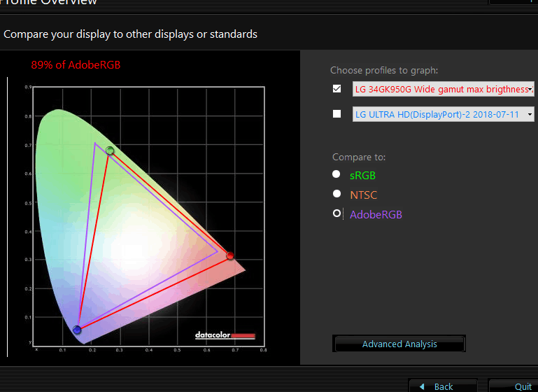The width and height of the screenshot is (538, 392).
Task: Enable the LG ULTRA HD profile checkbox
Action: pos(337,114)
